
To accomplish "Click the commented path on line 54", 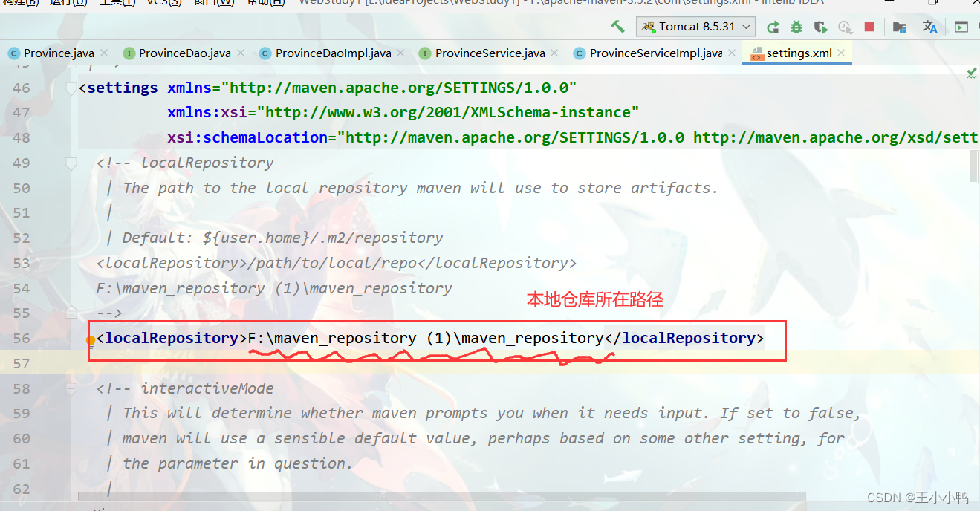I will click(274, 288).
